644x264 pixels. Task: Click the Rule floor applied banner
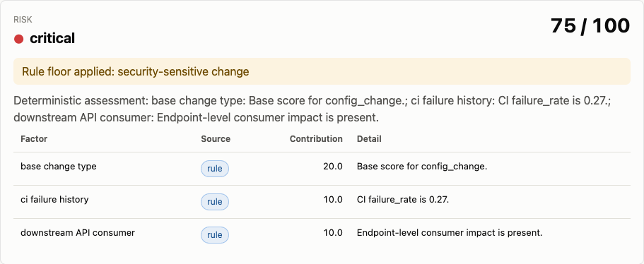322,71
